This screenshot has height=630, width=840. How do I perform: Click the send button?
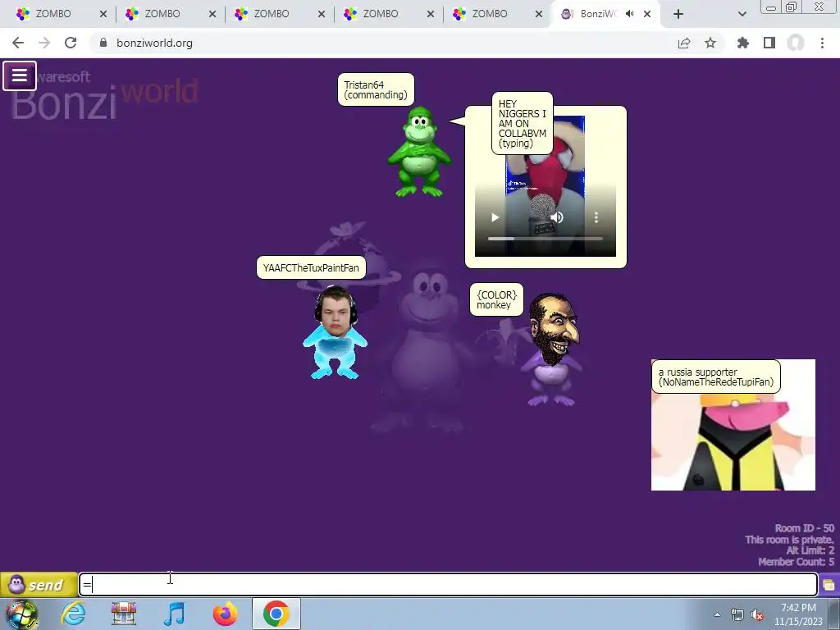click(39, 584)
